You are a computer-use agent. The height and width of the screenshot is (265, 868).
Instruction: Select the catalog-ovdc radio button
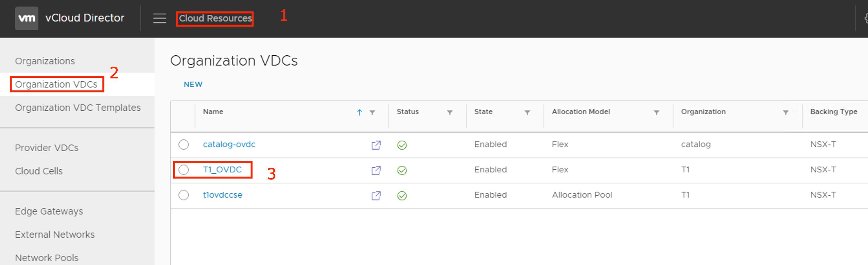(x=184, y=144)
